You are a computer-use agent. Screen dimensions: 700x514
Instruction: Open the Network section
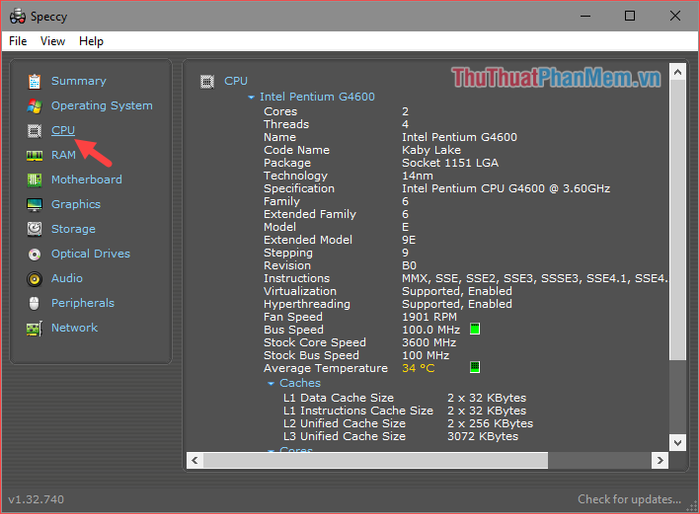(74, 328)
